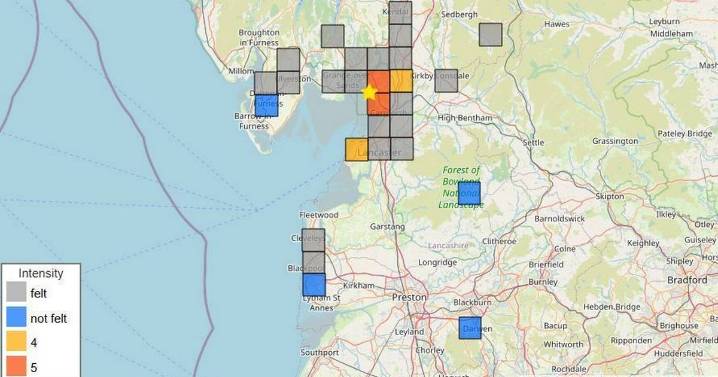The image size is (718, 377).
Task: Click the Leyland town label
Action: click(x=409, y=332)
